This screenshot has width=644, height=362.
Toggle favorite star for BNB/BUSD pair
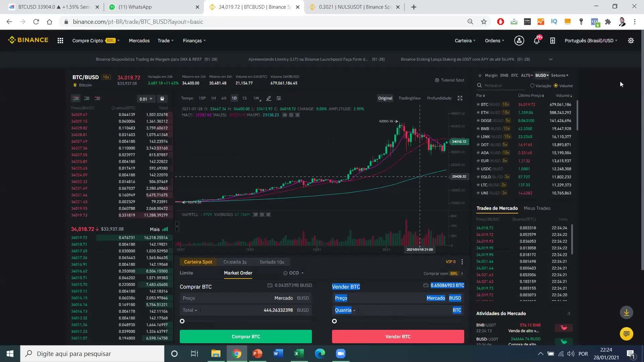[x=478, y=129]
